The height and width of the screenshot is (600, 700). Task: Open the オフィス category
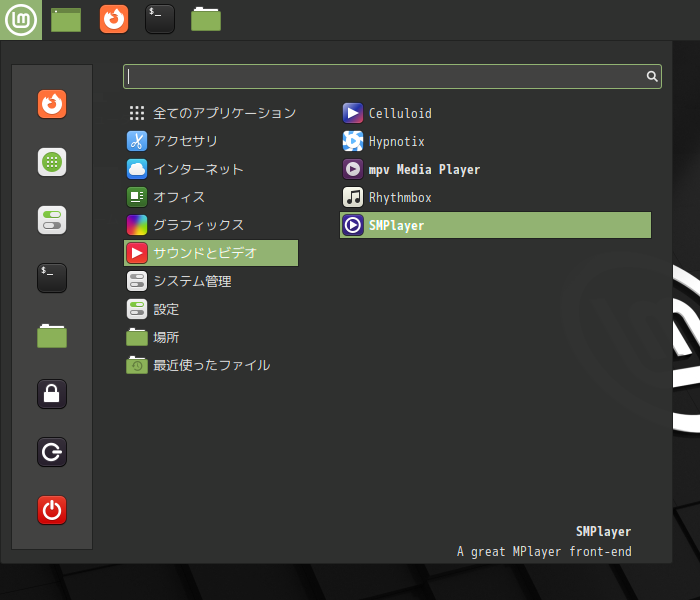tap(211, 197)
